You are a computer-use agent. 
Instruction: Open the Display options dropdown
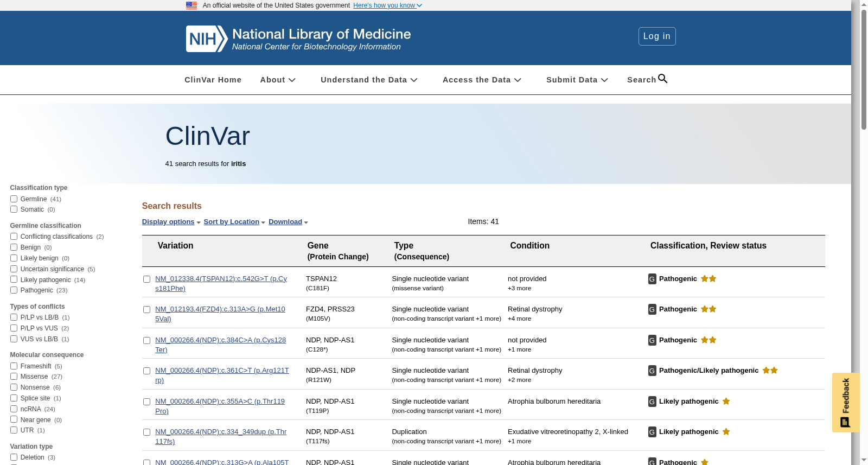pyautogui.click(x=171, y=222)
